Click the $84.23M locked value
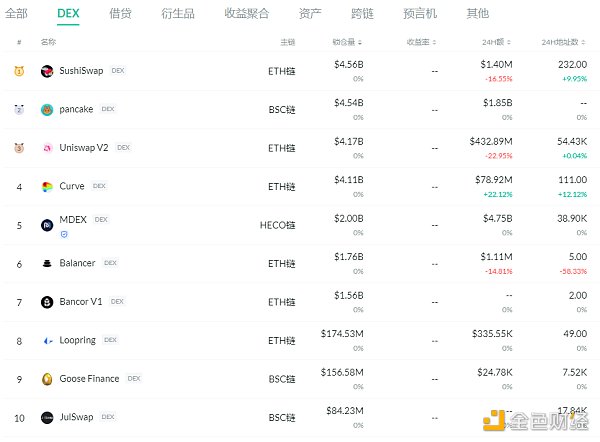This screenshot has height=442, width=600. (345, 411)
